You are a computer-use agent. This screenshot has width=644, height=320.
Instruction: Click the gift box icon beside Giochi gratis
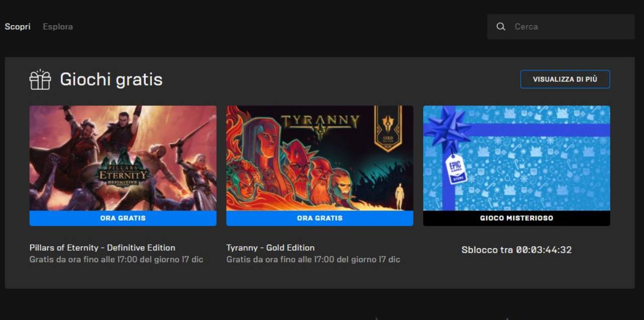[40, 79]
